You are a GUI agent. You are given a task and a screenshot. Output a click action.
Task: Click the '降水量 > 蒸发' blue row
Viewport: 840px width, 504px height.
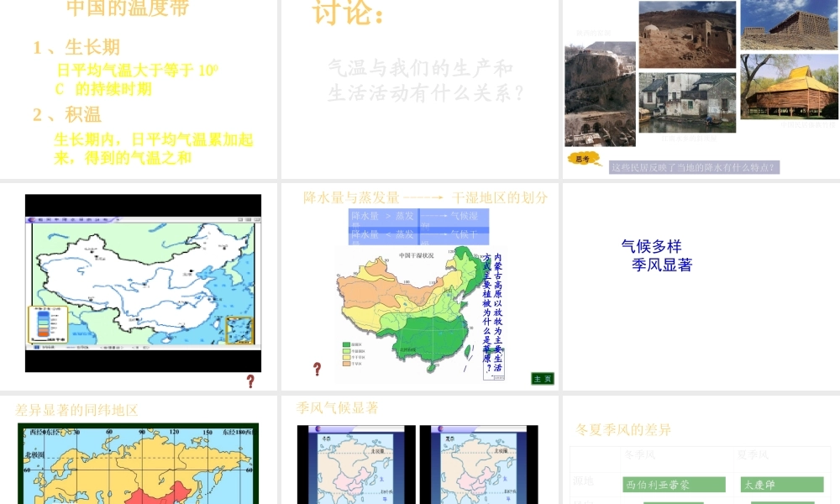(x=418, y=218)
